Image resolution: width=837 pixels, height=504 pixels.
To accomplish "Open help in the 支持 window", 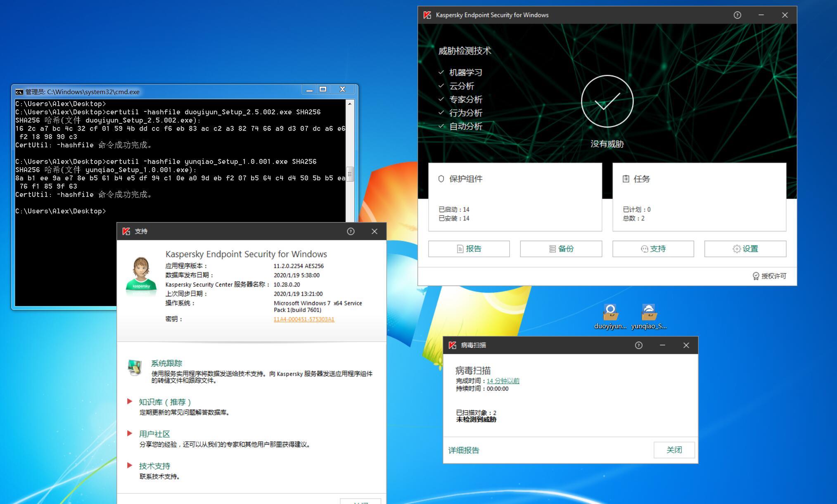I will [351, 232].
